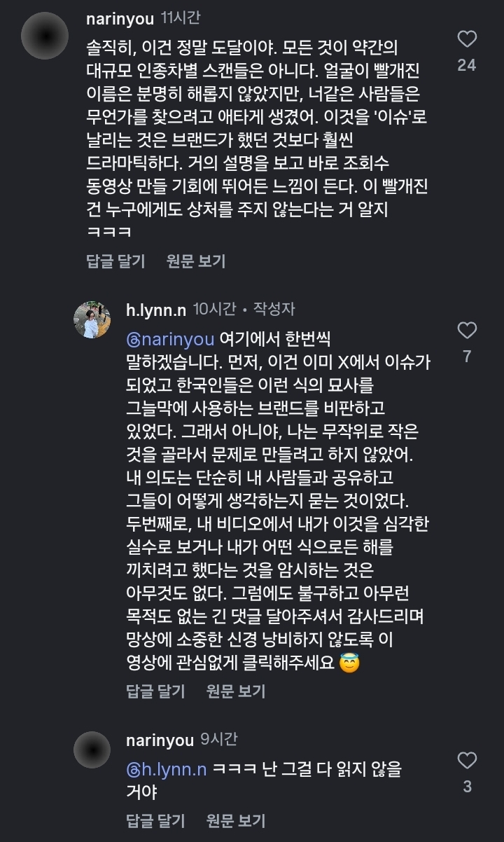Reply to h.lynn.n's comment via '답글 달기'
The image size is (504, 842).
coord(155,691)
